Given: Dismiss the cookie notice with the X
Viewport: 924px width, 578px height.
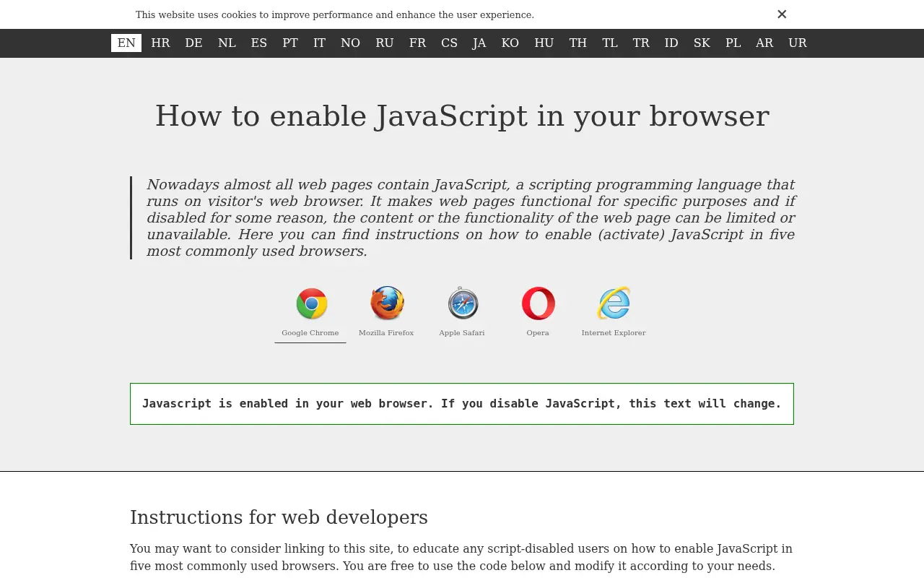Looking at the screenshot, I should pyautogui.click(x=782, y=14).
